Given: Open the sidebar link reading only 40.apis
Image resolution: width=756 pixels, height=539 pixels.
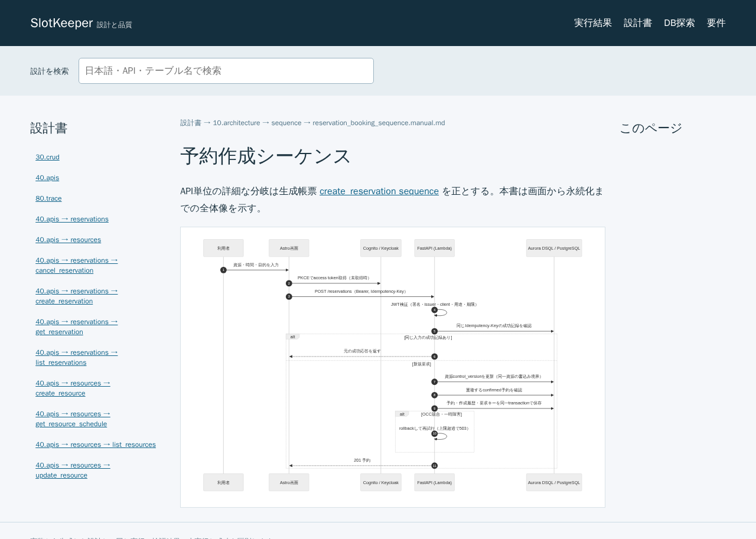Looking at the screenshot, I should click(47, 178).
